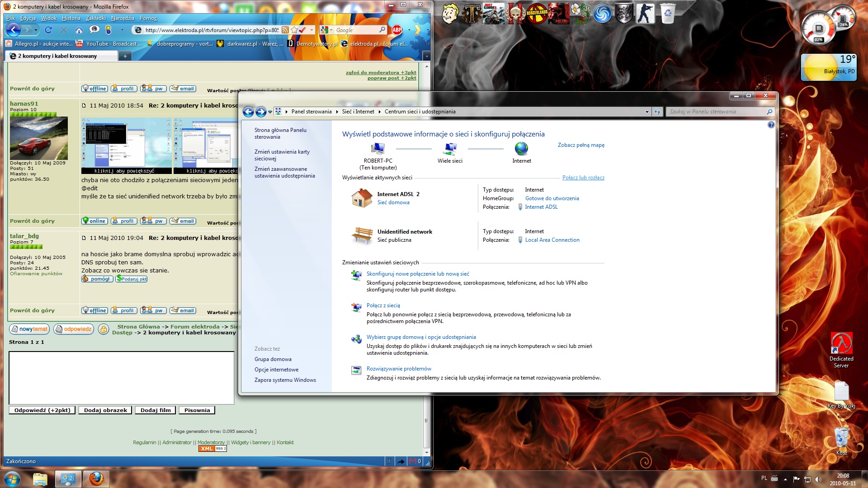
Task: Open the Home page in Firefox
Action: (x=79, y=30)
